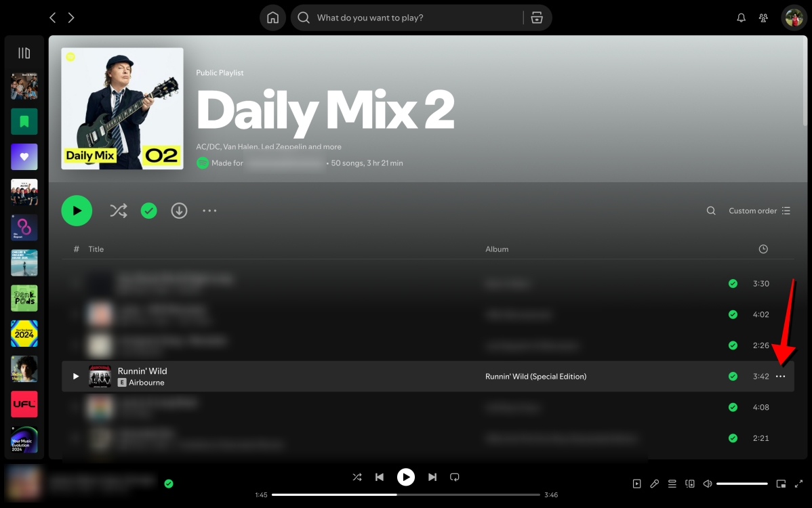Viewport: 812px width, 508px height.
Task: Open the Now Playing view icon
Action: [636, 484]
